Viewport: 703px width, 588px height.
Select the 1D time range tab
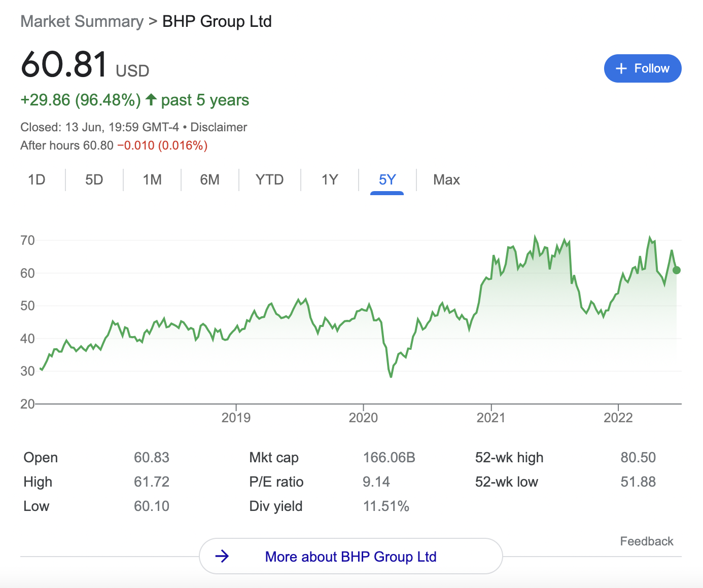tap(37, 180)
